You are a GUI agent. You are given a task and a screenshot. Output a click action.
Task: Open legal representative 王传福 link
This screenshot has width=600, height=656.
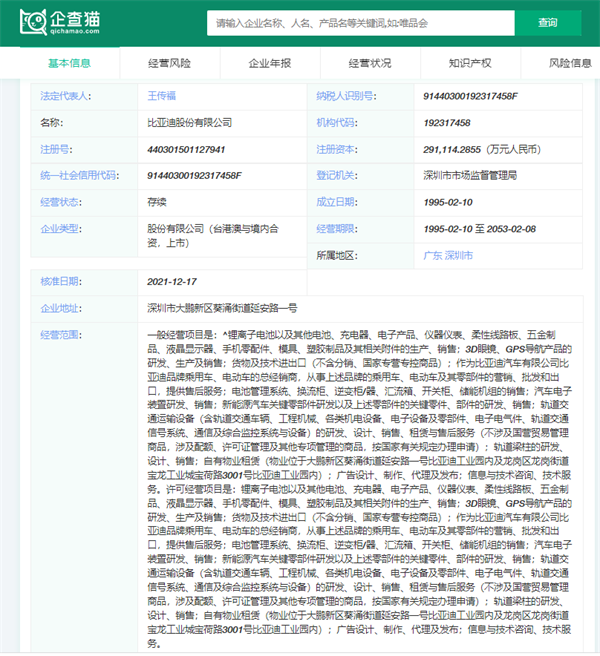click(x=163, y=96)
